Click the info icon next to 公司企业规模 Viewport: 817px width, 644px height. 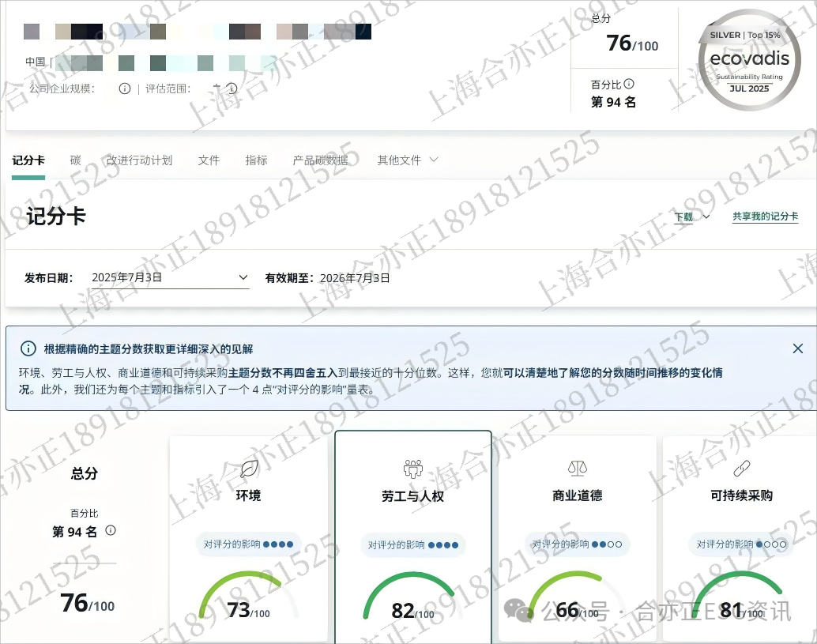pos(125,89)
